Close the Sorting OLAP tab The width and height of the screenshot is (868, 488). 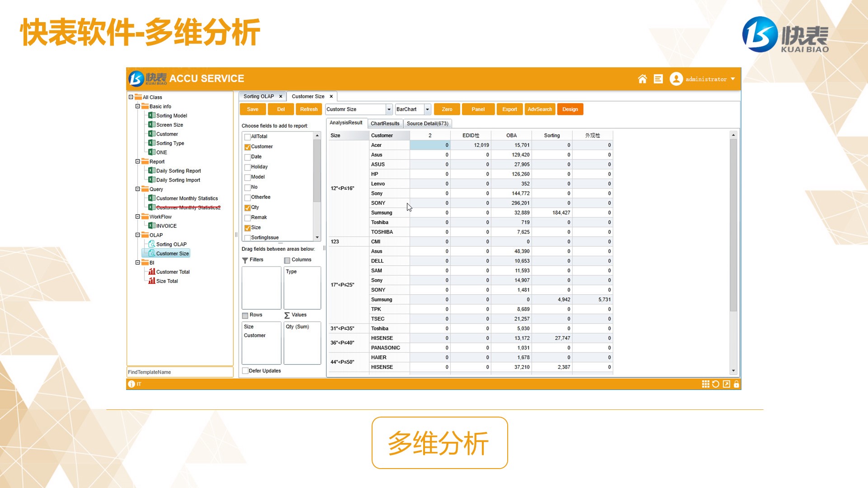(281, 97)
